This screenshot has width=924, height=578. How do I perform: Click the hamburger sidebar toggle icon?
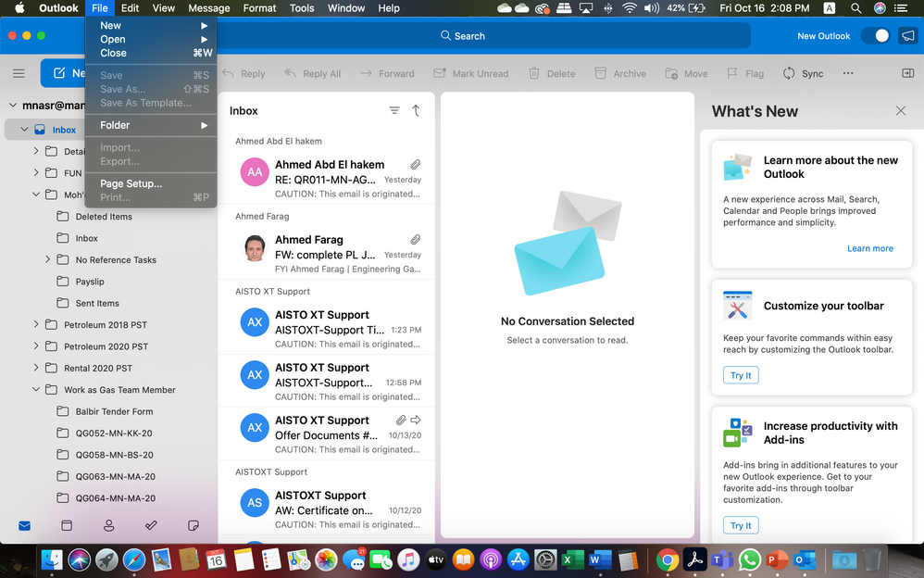coord(19,73)
